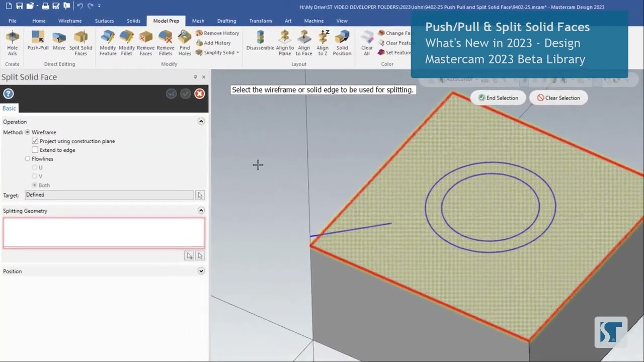Image resolution: width=644 pixels, height=362 pixels.
Task: Select Modify Fillet tool
Action: [x=126, y=43]
